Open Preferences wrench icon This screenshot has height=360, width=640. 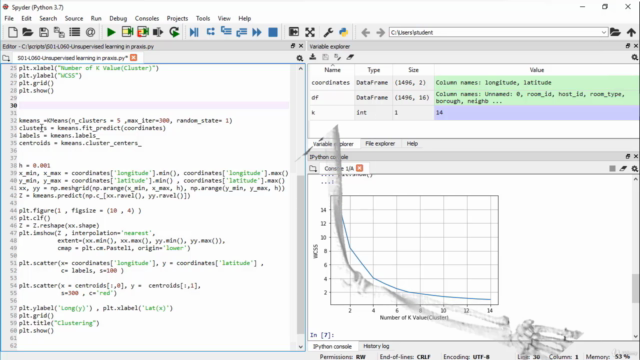[x=328, y=32]
